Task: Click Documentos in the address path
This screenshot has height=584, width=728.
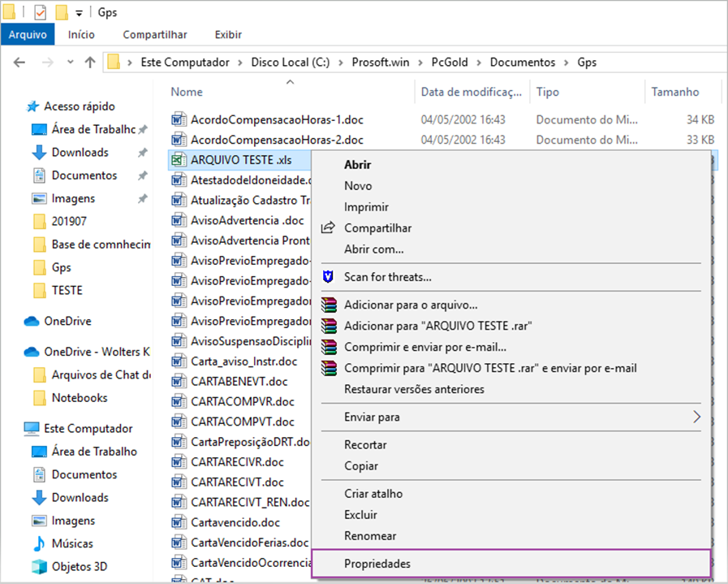Action: pos(523,63)
